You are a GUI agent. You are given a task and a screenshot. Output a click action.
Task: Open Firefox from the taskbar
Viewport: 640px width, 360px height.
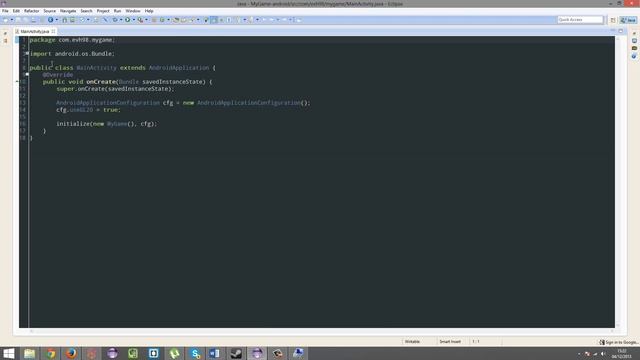pos(71,353)
